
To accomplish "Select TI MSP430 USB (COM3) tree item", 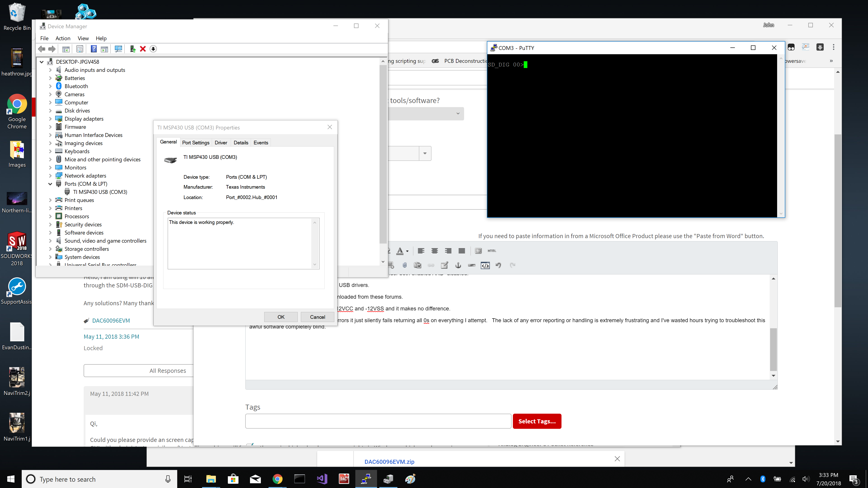I will pyautogui.click(x=100, y=192).
